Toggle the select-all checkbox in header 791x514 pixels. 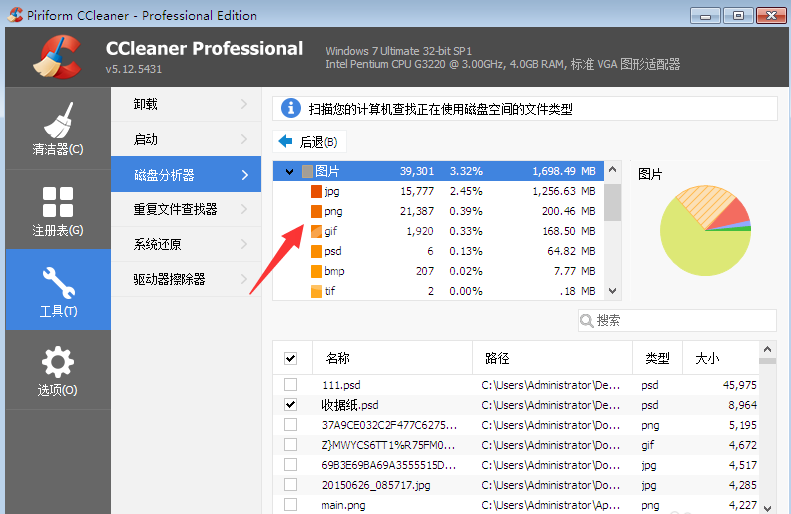click(x=291, y=359)
